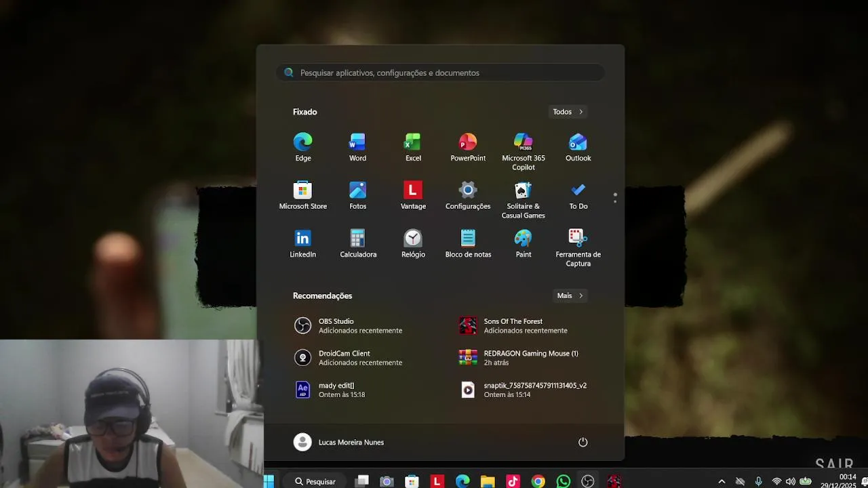This screenshot has height=488, width=868.
Task: Open Outlook from pinned apps
Action: point(578,148)
